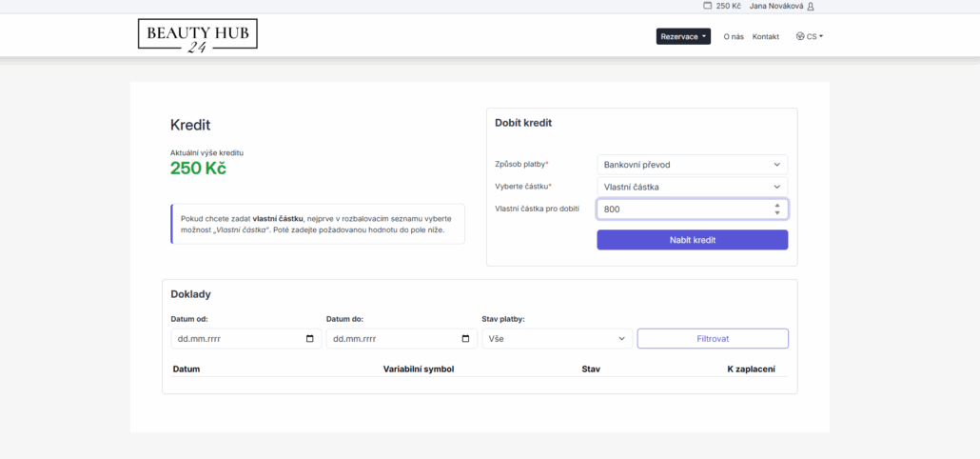The image size is (980, 459).
Task: Open the Kontakt menu item
Action: pos(765,37)
